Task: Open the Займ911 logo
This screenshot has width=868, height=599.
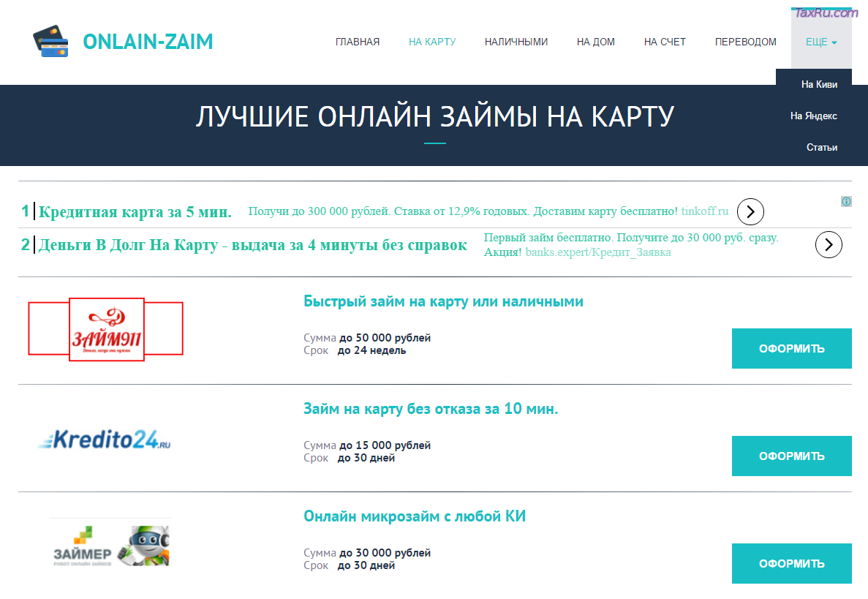Action: tap(106, 330)
